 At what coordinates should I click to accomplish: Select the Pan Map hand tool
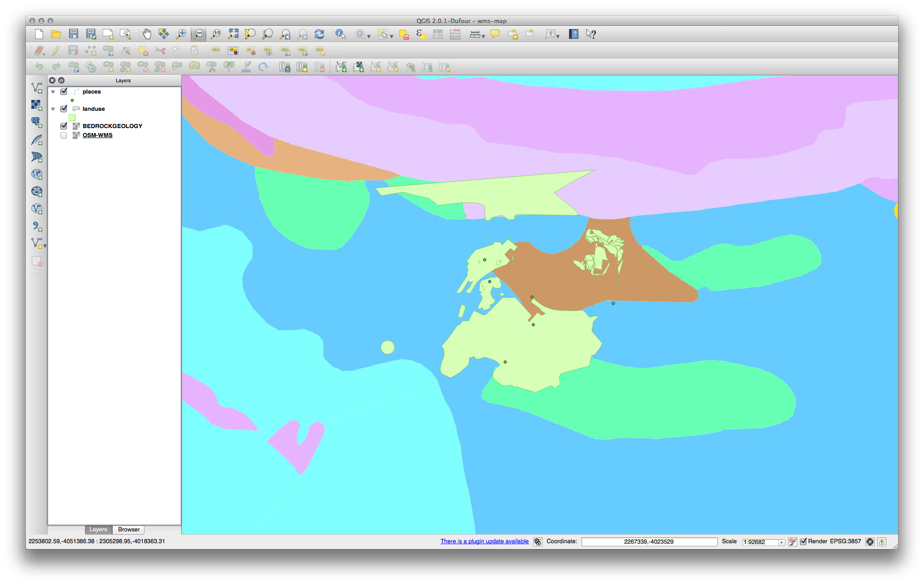pos(147,34)
